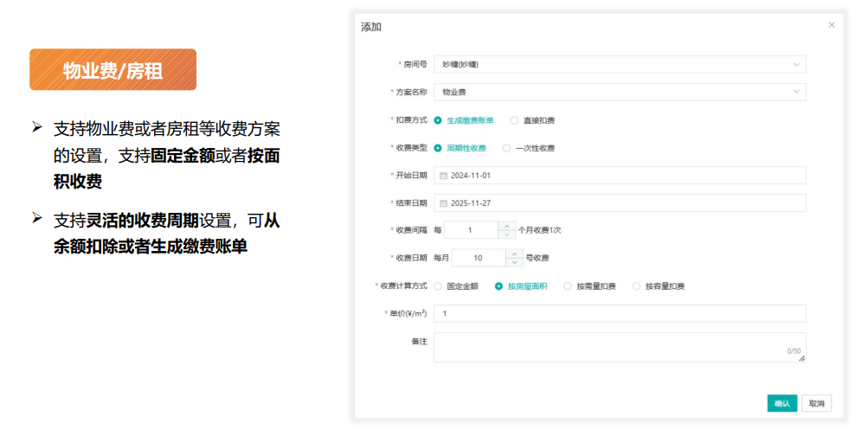Select 固定金额 calculation method

click(456, 286)
